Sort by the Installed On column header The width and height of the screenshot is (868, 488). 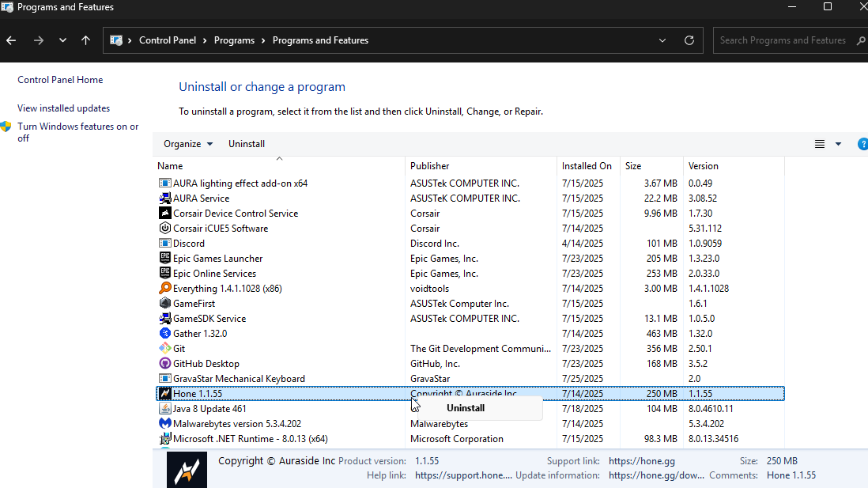(588, 166)
